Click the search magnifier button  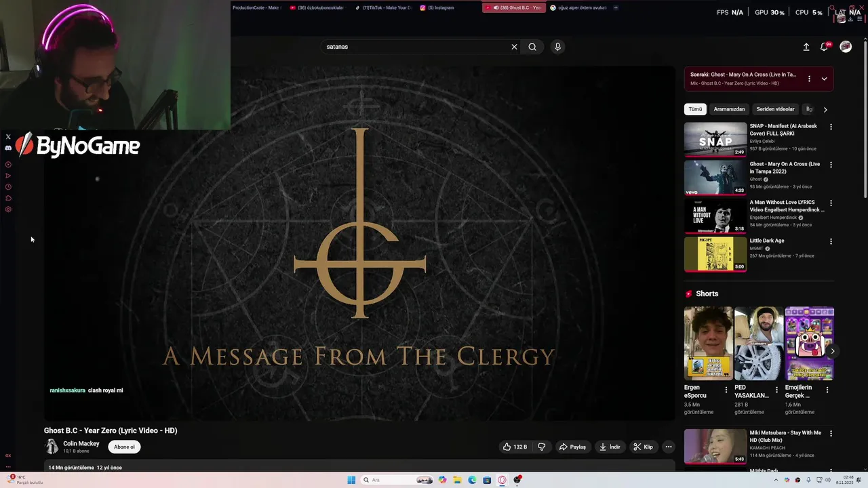[532, 47]
